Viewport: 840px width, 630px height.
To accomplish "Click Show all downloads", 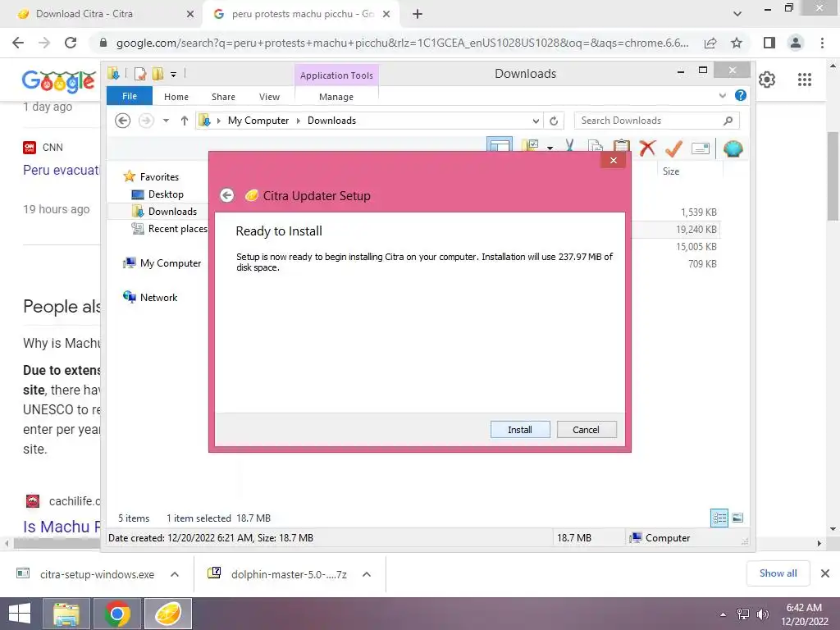I will pyautogui.click(x=778, y=573).
